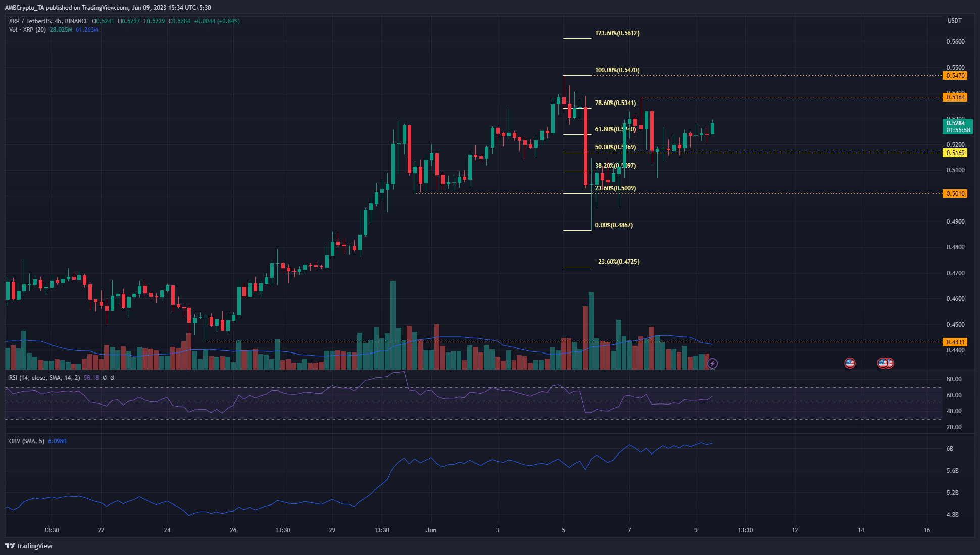Viewport: 980px width, 555px height.
Task: Click the 12 date label on time axis
Action: pos(795,530)
